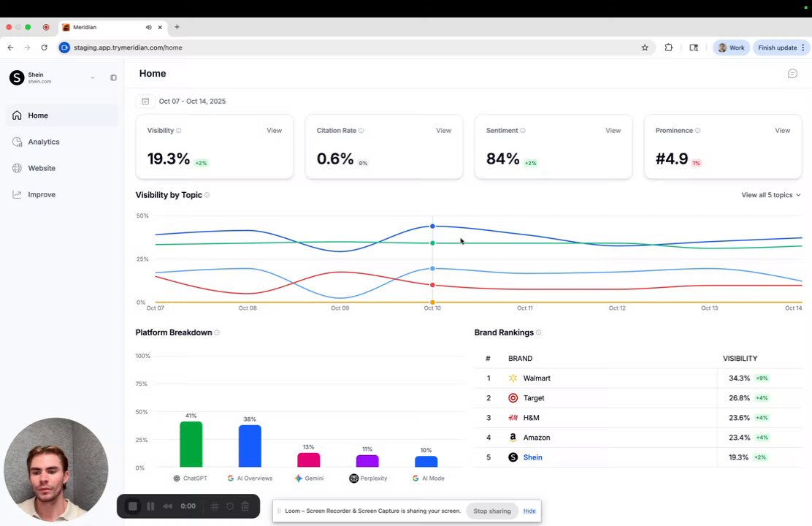
Task: Switch to the Meridian browser tab
Action: point(113,27)
